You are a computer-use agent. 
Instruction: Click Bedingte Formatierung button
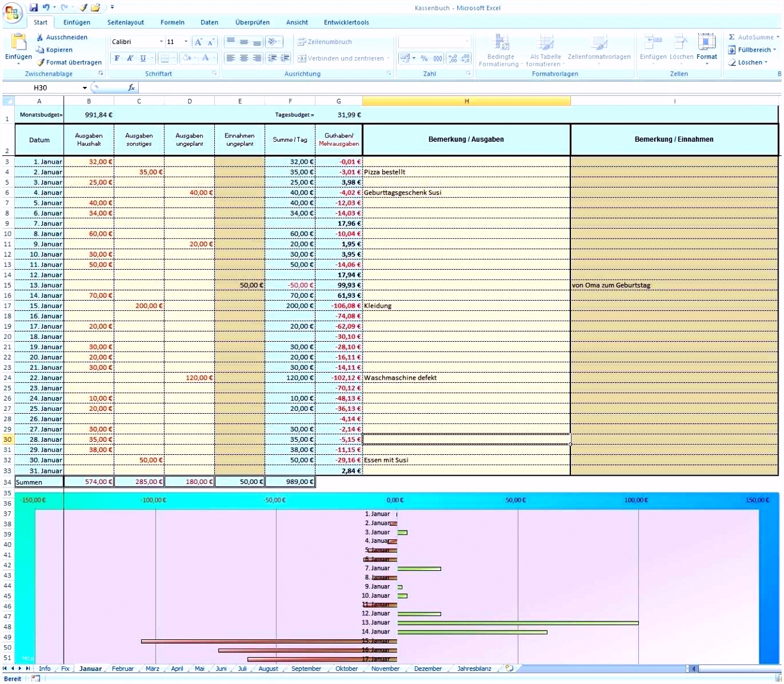(x=501, y=50)
